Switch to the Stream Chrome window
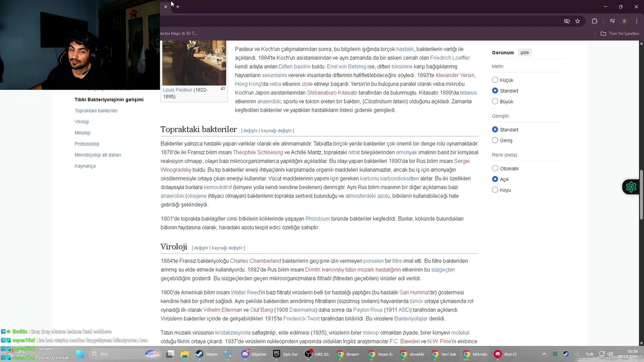The width and height of the screenshot is (644, 362). 348,354
